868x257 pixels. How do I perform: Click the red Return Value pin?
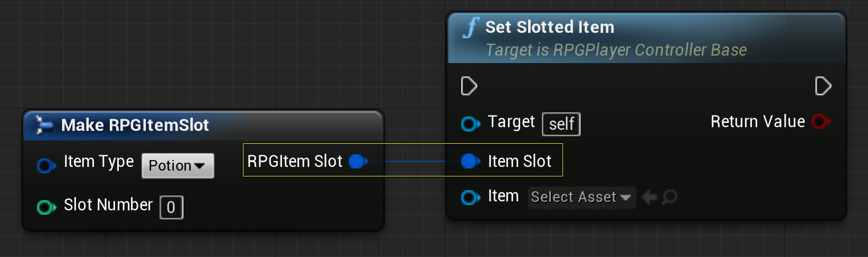pos(821,122)
